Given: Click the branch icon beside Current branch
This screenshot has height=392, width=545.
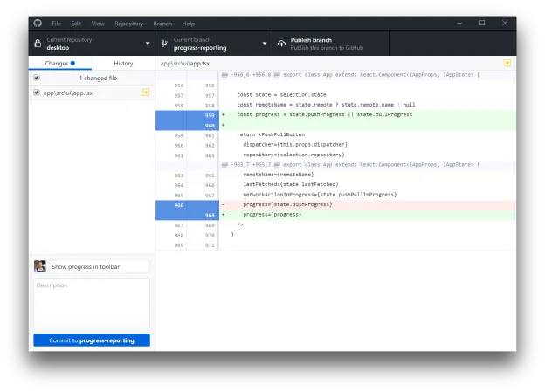Looking at the screenshot, I should [x=163, y=43].
